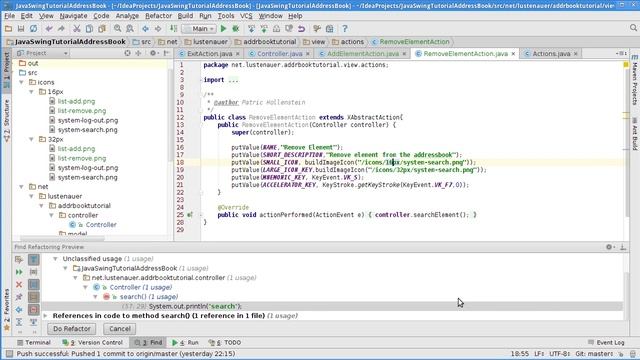The image size is (640, 360).
Task: Run Main with green play button
Action: pos(223,29)
